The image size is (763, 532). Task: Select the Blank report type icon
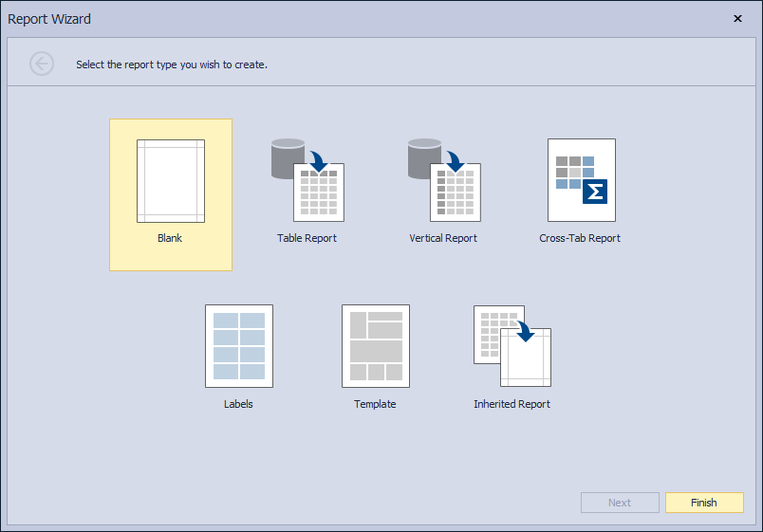171,181
